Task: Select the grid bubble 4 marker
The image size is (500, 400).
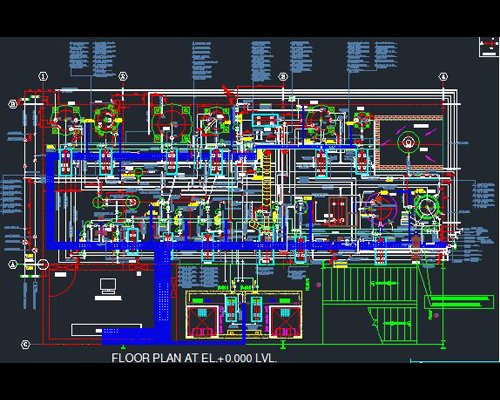Action: click(x=443, y=77)
